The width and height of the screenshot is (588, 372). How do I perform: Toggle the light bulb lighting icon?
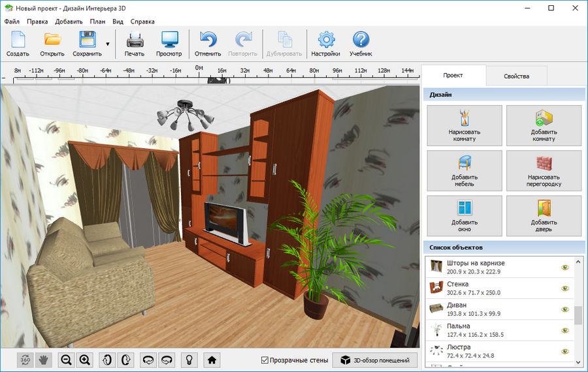tap(189, 360)
